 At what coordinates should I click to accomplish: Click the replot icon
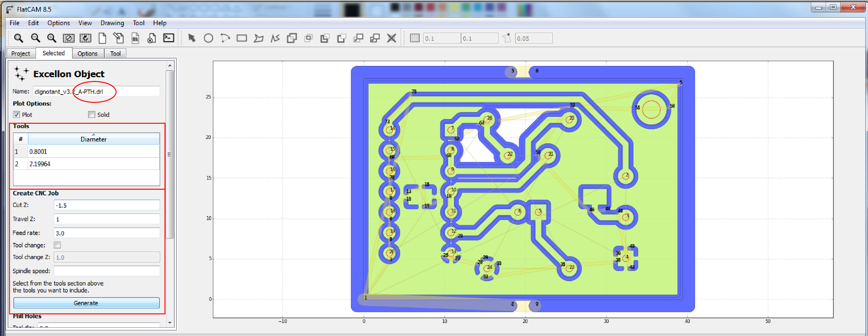[85, 38]
